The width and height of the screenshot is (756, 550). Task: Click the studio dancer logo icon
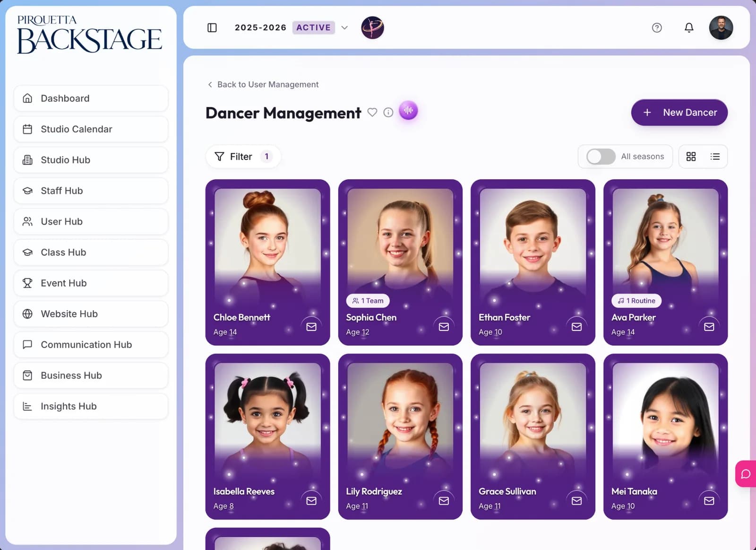click(372, 27)
